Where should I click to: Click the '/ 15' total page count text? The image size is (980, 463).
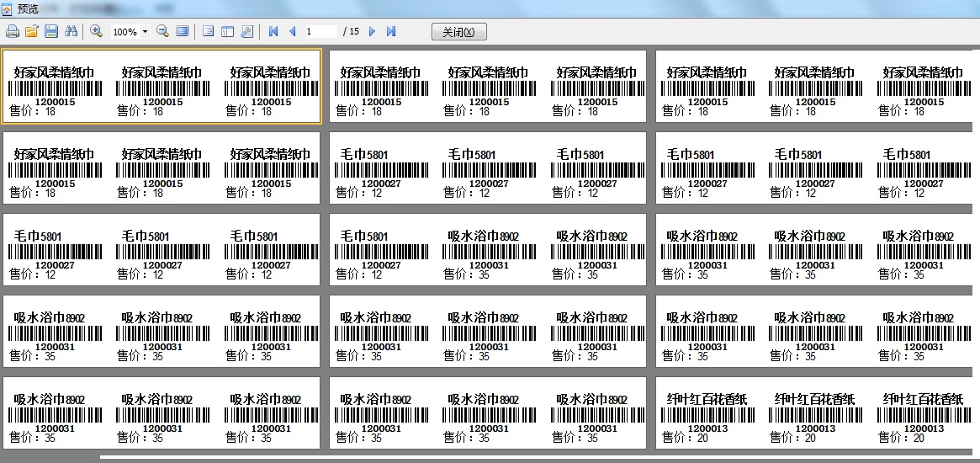[x=352, y=31]
